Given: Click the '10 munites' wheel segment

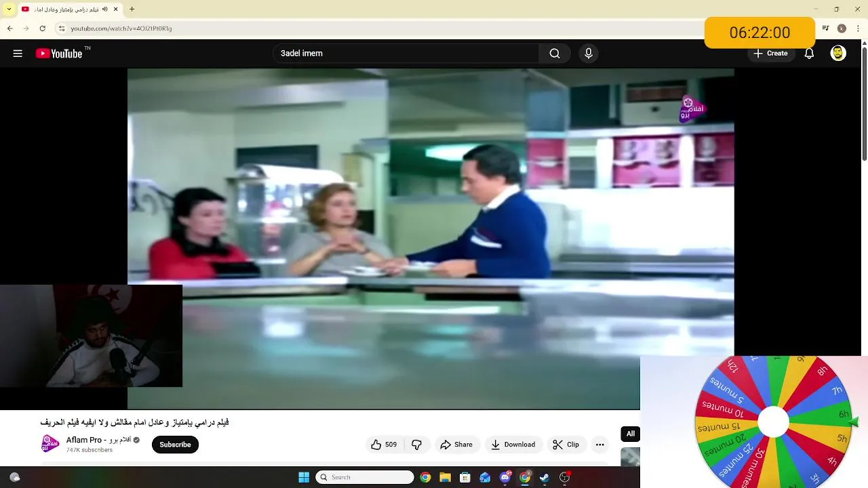Looking at the screenshot, I should pyautogui.click(x=721, y=409).
